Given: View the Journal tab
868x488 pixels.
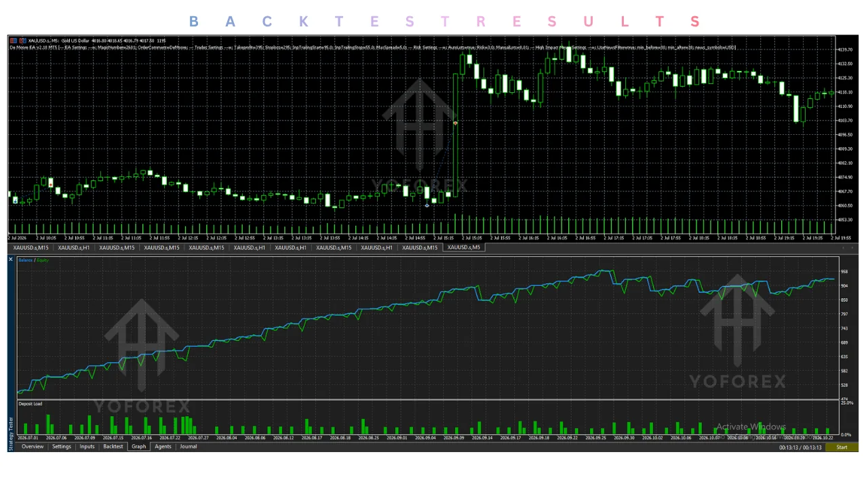Looking at the screenshot, I should coord(189,447).
